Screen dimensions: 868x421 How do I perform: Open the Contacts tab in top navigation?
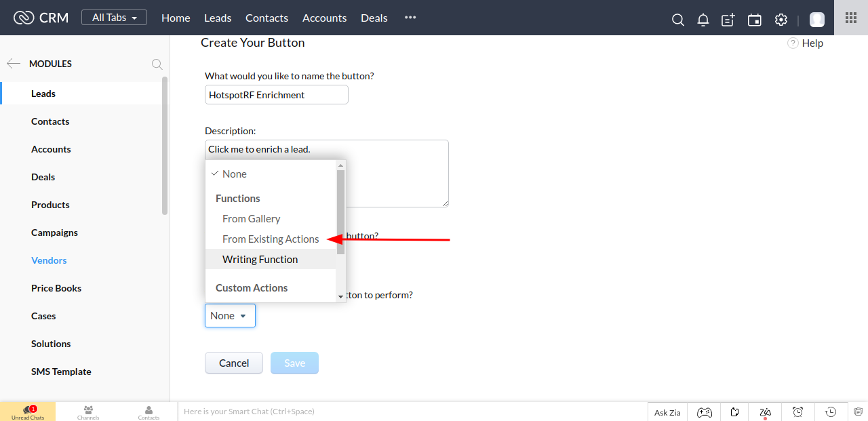(x=267, y=18)
